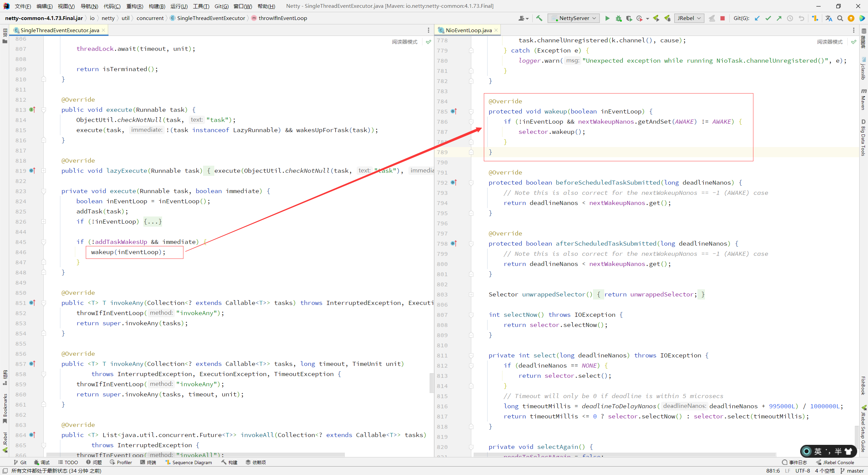Close the NioEventLoop.java tab
The image size is (868, 475).
(x=496, y=30)
